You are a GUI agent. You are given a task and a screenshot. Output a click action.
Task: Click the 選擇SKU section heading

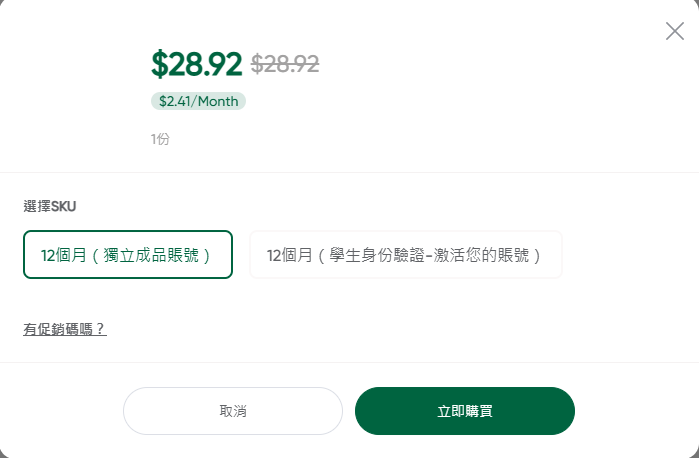click(x=50, y=206)
